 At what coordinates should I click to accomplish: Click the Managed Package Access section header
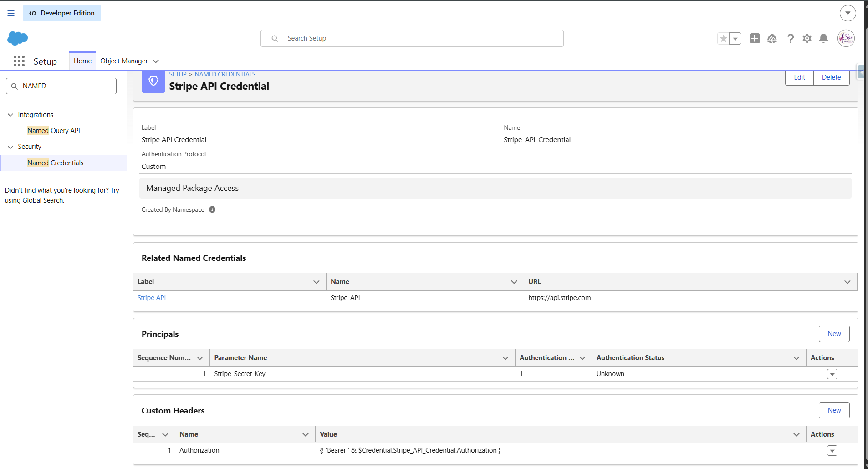[495, 188]
